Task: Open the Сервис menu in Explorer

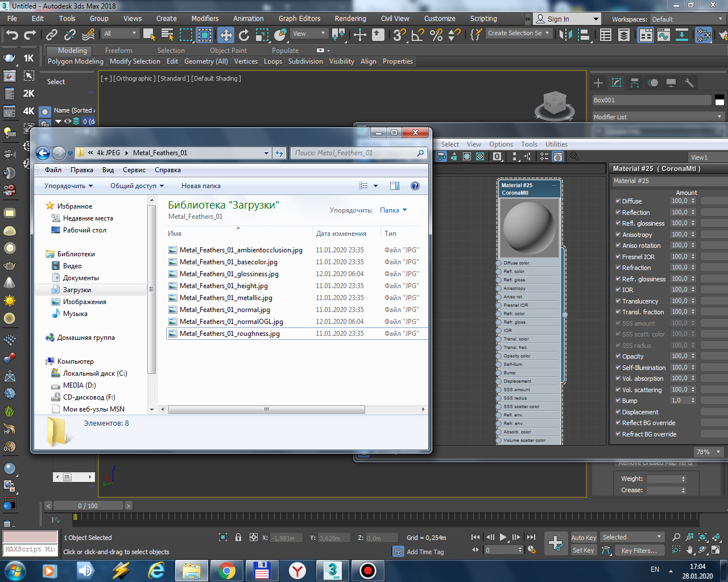Action: pos(134,170)
